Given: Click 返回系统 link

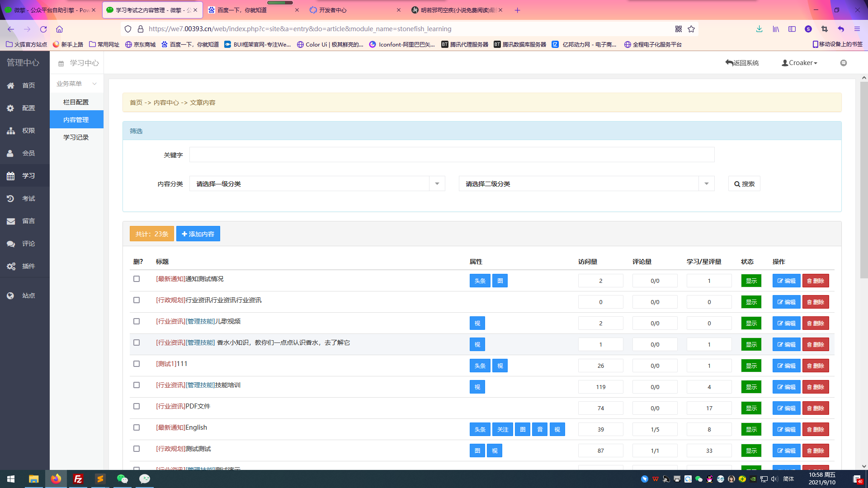Looking at the screenshot, I should click(742, 63).
